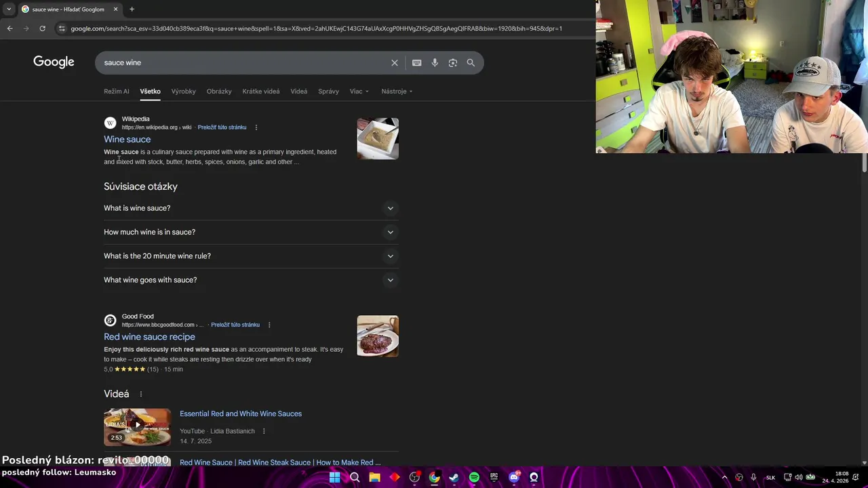Image resolution: width=868 pixels, height=488 pixels.
Task: Open 'Red Wine Sauce | Red Wine Steak Sauce' link
Action: pyautogui.click(x=280, y=462)
